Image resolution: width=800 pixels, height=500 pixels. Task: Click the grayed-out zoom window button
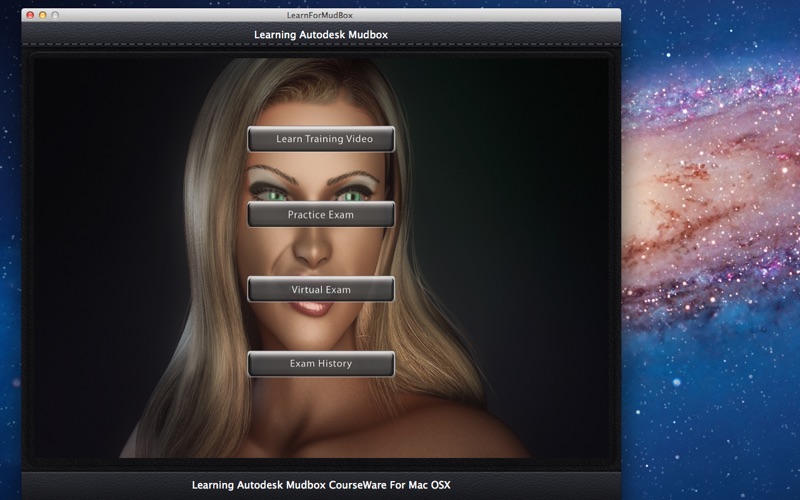[55, 15]
